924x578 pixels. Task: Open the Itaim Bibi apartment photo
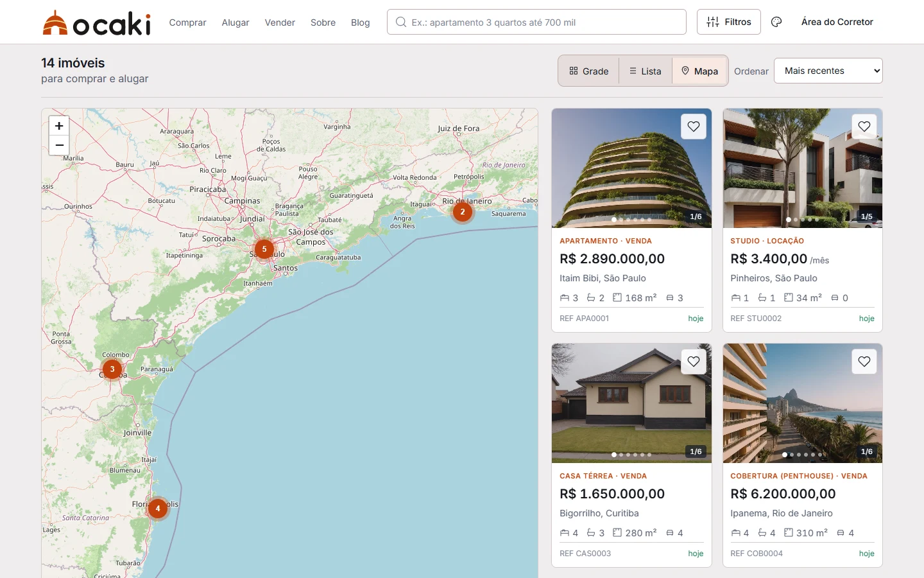pos(631,168)
